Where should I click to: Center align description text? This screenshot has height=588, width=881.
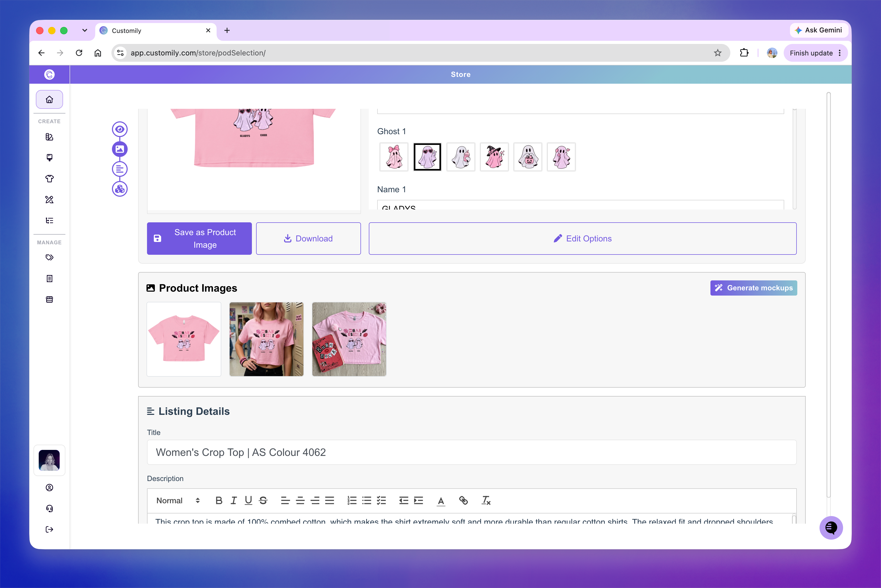[300, 501]
